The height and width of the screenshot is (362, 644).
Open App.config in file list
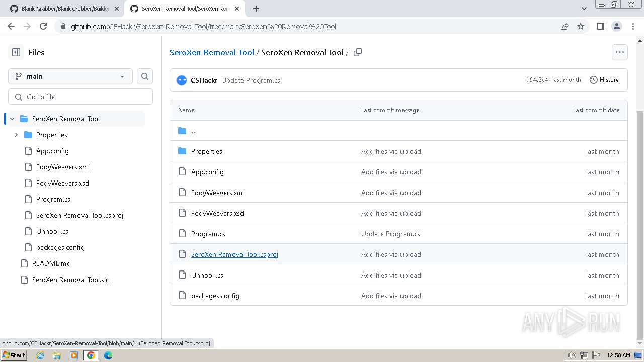click(x=207, y=172)
